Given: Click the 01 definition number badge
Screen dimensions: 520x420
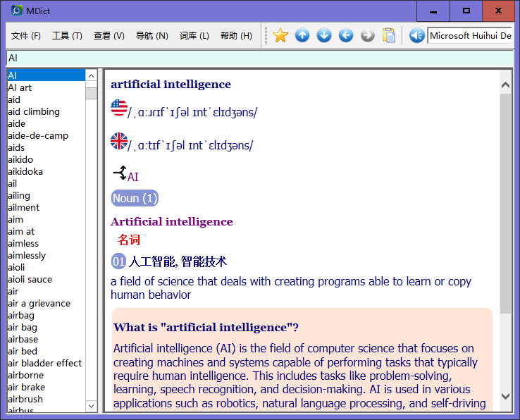Looking at the screenshot, I should click(118, 261).
